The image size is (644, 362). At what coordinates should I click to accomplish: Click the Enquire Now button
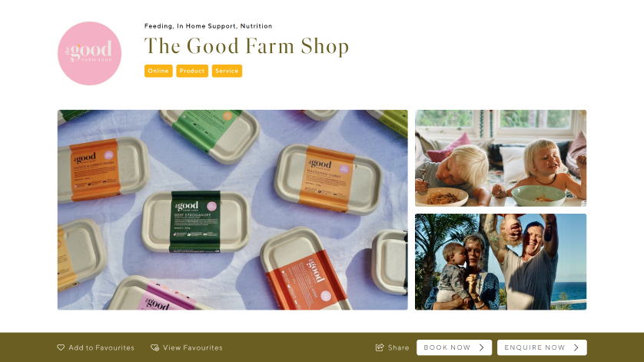[x=542, y=347]
